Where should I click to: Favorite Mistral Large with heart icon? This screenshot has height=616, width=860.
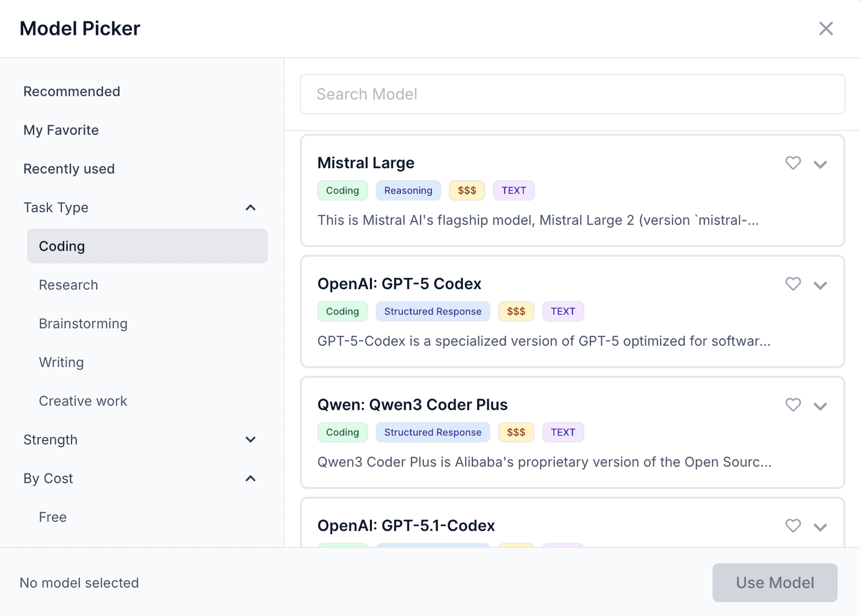(x=793, y=163)
